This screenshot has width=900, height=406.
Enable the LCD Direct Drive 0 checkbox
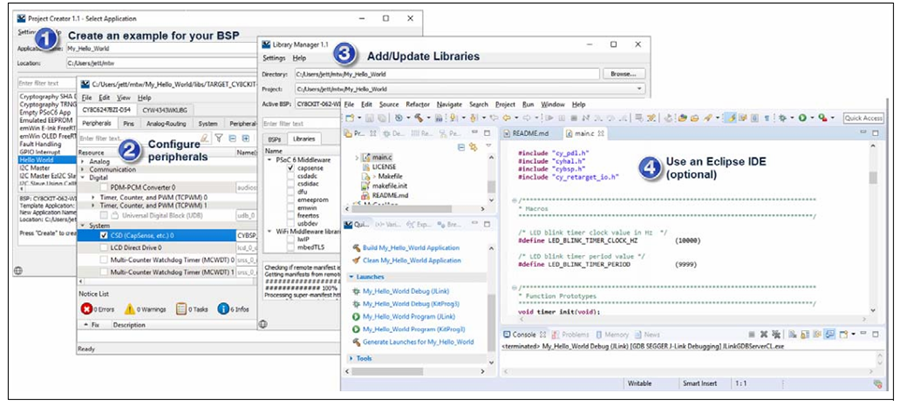coord(104,248)
